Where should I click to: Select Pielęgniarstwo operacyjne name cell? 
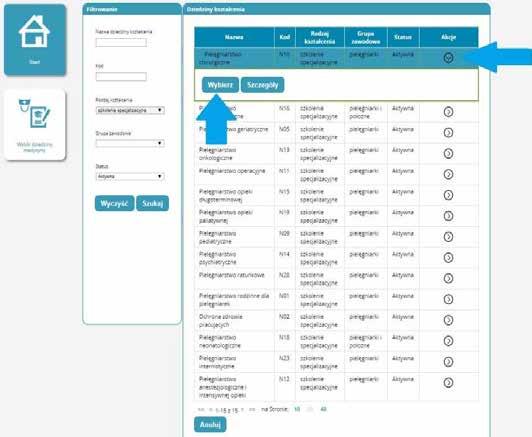click(x=234, y=174)
